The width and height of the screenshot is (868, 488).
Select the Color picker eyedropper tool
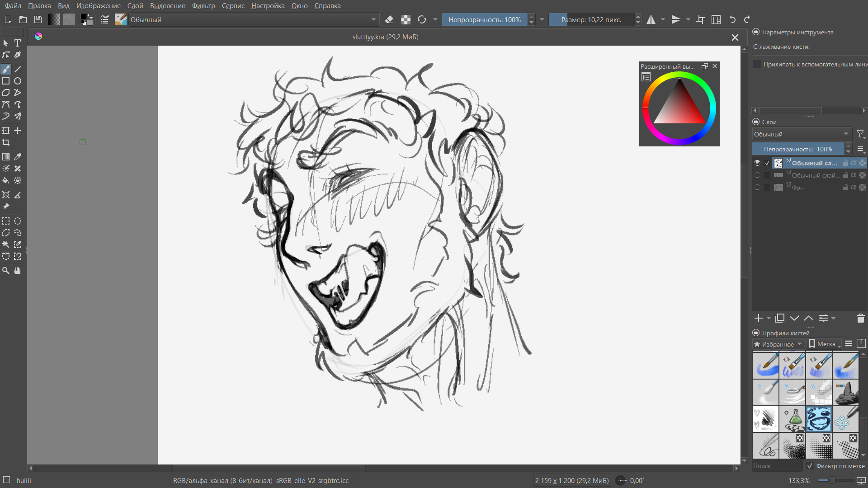click(x=18, y=157)
